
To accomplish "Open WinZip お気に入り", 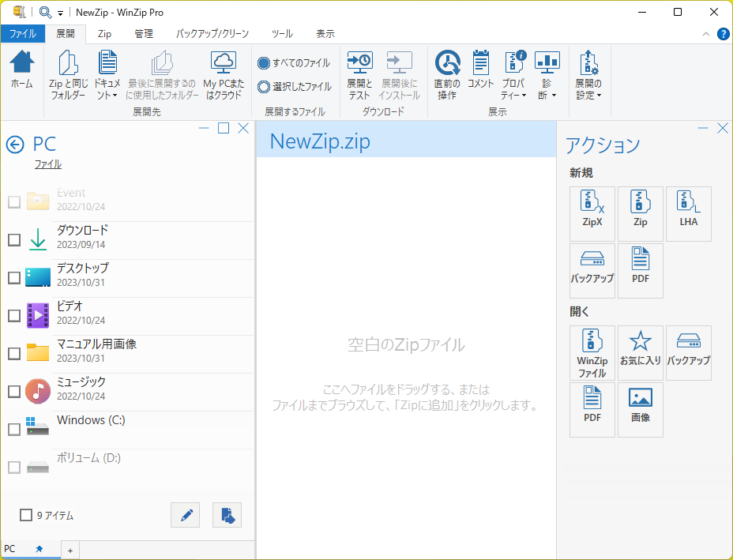I will coord(640,352).
